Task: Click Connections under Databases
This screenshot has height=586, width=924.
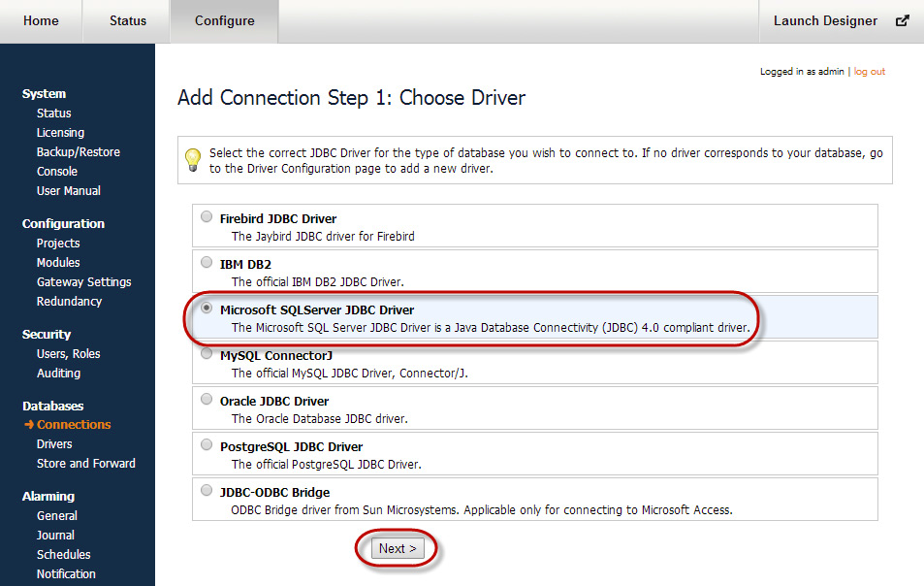Action: [x=74, y=425]
